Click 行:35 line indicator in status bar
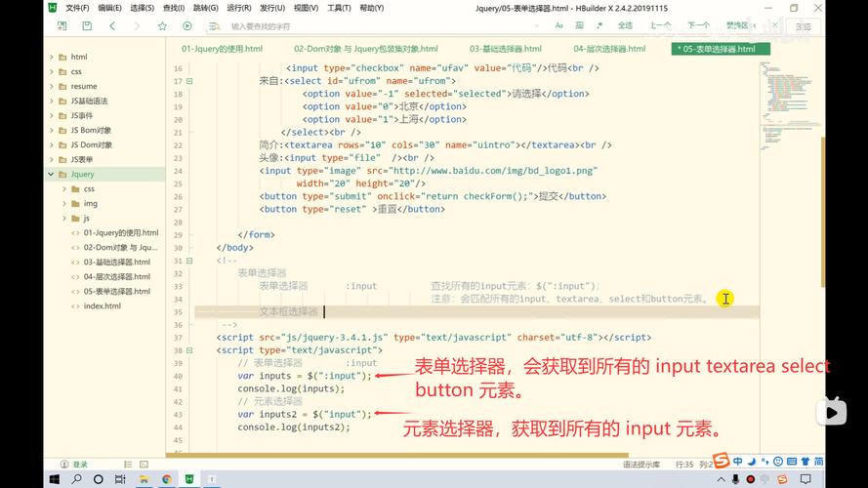 pyautogui.click(x=684, y=465)
